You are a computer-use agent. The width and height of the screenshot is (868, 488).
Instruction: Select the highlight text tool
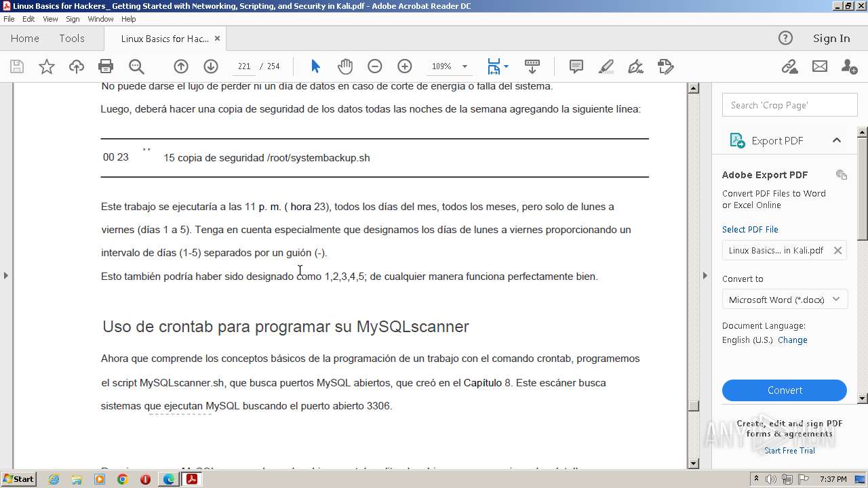[x=606, y=66]
